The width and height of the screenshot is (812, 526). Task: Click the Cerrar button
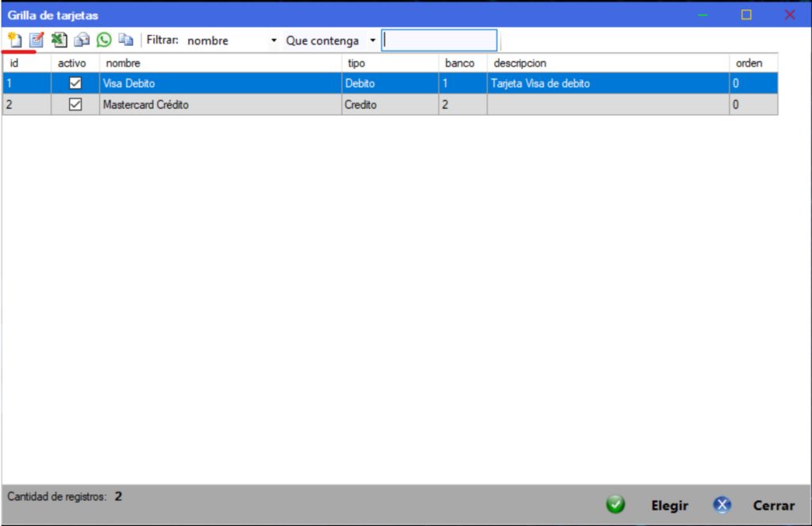click(x=774, y=505)
